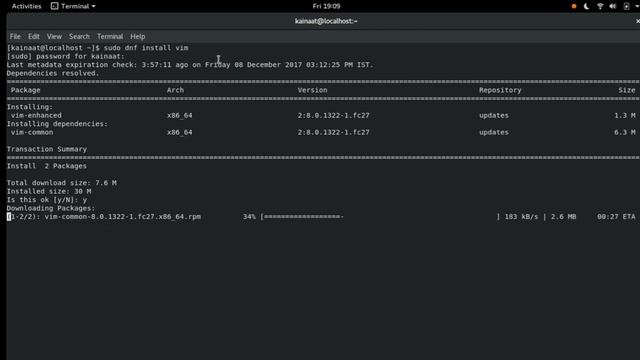Screen dimensions: 640x360
Task: Click the size '6.3 M' value
Action: (624, 132)
